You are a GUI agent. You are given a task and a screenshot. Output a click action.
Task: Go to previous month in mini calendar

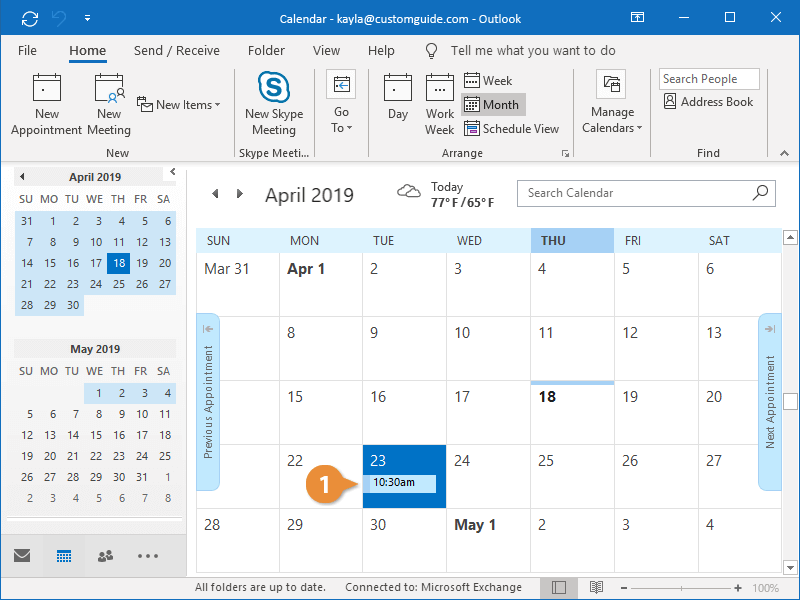[x=22, y=177]
